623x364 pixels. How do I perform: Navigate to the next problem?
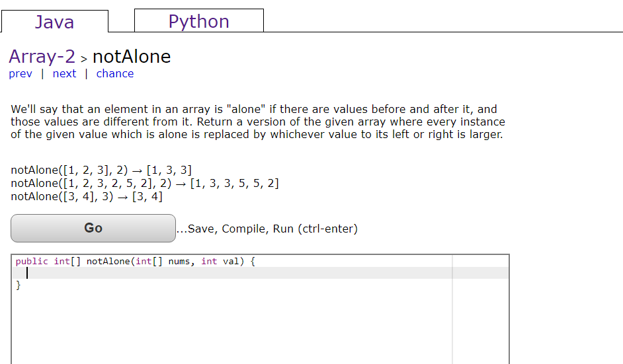point(64,73)
